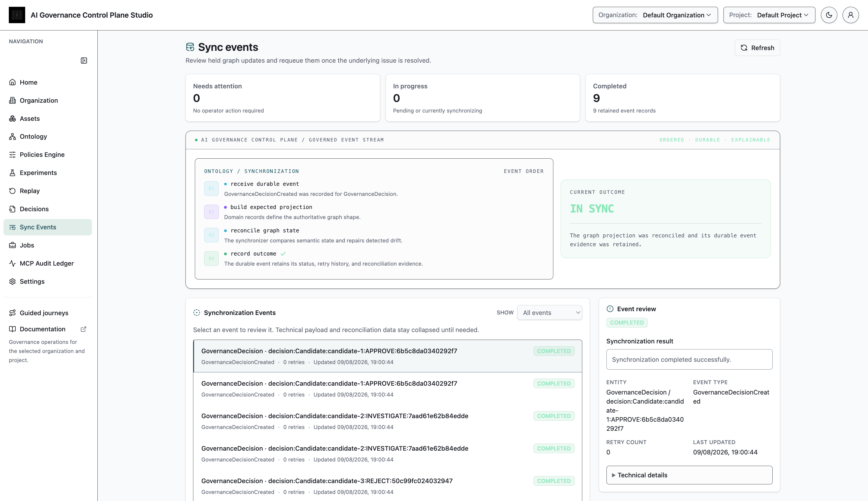Click the EVENT ORDER label
The width and height of the screenshot is (868, 501).
(x=524, y=171)
